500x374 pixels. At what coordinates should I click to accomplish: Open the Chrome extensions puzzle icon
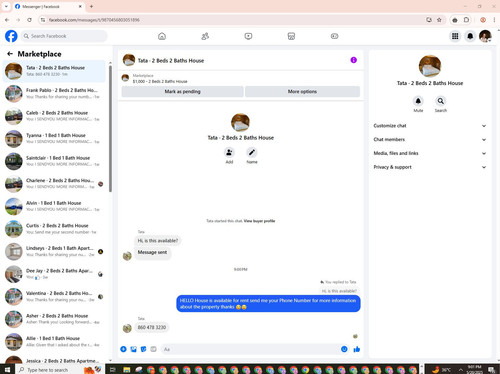click(466, 20)
